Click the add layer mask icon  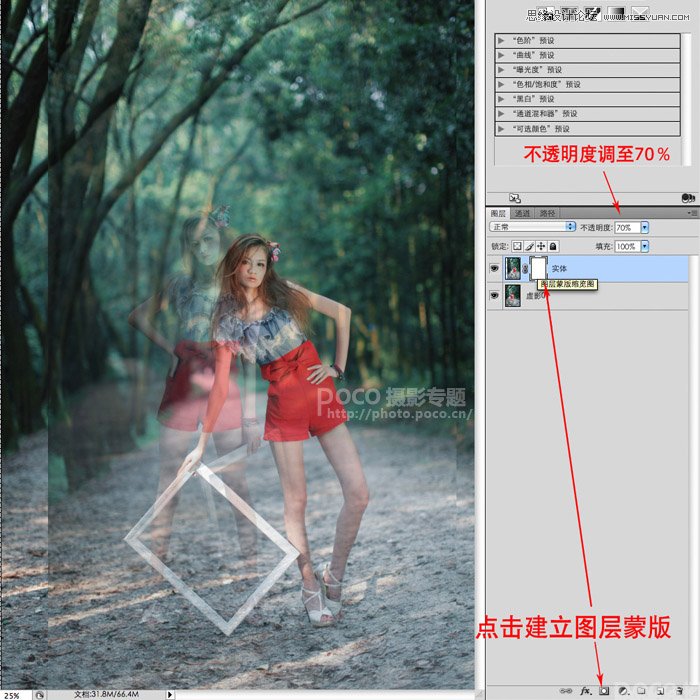tap(604, 691)
